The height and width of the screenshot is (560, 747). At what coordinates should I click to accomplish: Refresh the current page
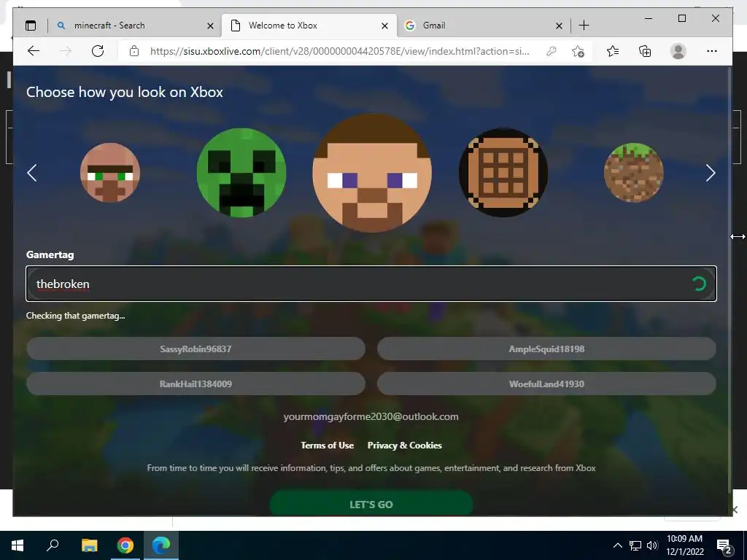(x=98, y=51)
